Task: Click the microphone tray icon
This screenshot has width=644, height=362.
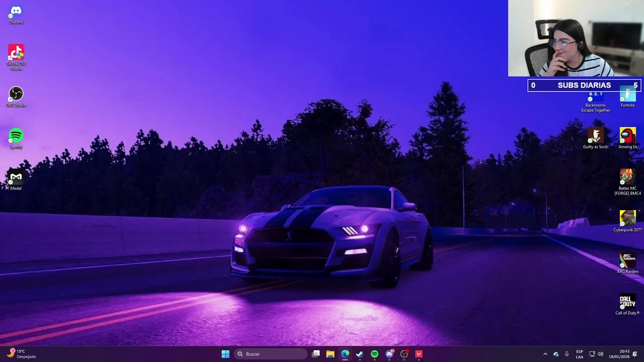Action: click(567, 354)
